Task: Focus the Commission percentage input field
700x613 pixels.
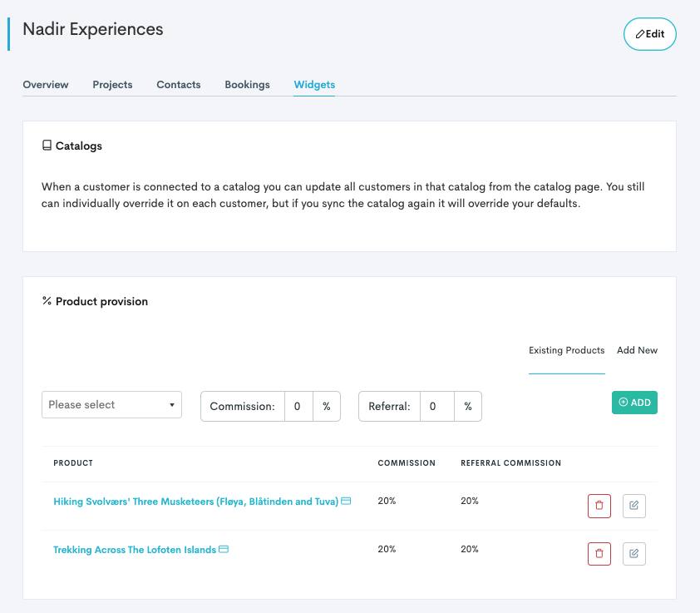Action: pyautogui.click(x=298, y=407)
